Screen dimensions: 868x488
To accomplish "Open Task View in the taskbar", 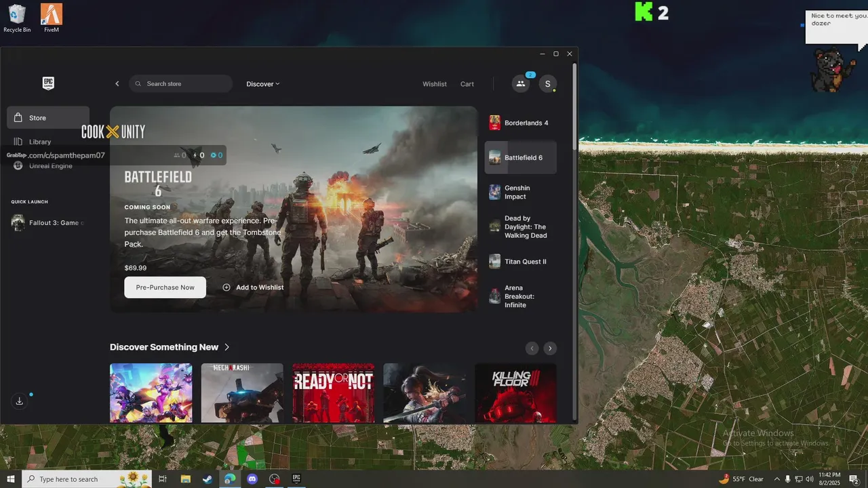I will [x=163, y=479].
